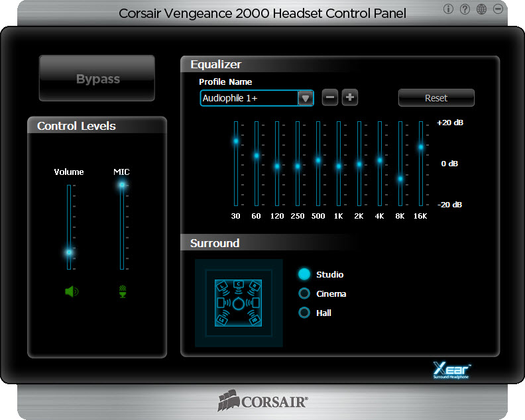Click the MIC level slider handle

122,184
